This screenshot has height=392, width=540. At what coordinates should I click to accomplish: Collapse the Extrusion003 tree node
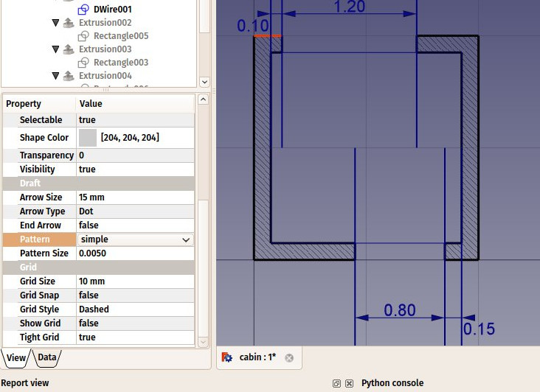(56, 49)
